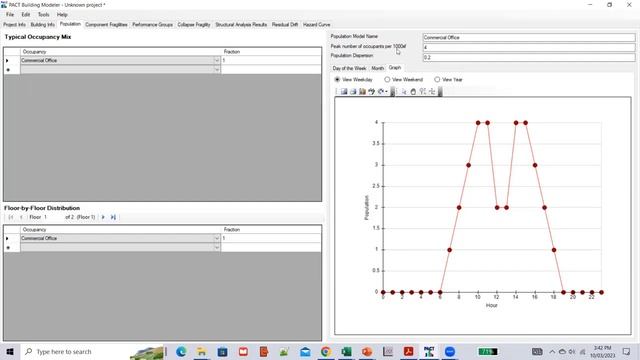
Task: Go to previous floor navigation arrow
Action: click(21, 217)
